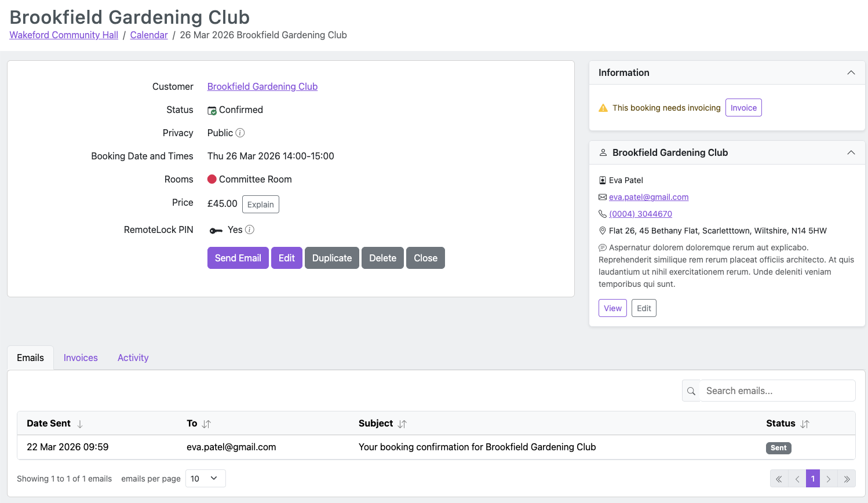Open the Activity tab
The width and height of the screenshot is (868, 503).
pos(133,358)
